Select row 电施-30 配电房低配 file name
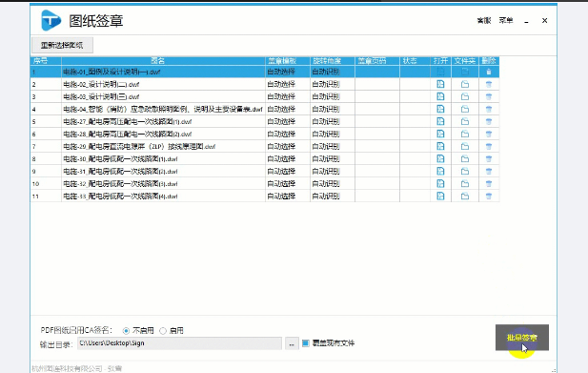Screen dimensions: 588x373 tap(120, 158)
